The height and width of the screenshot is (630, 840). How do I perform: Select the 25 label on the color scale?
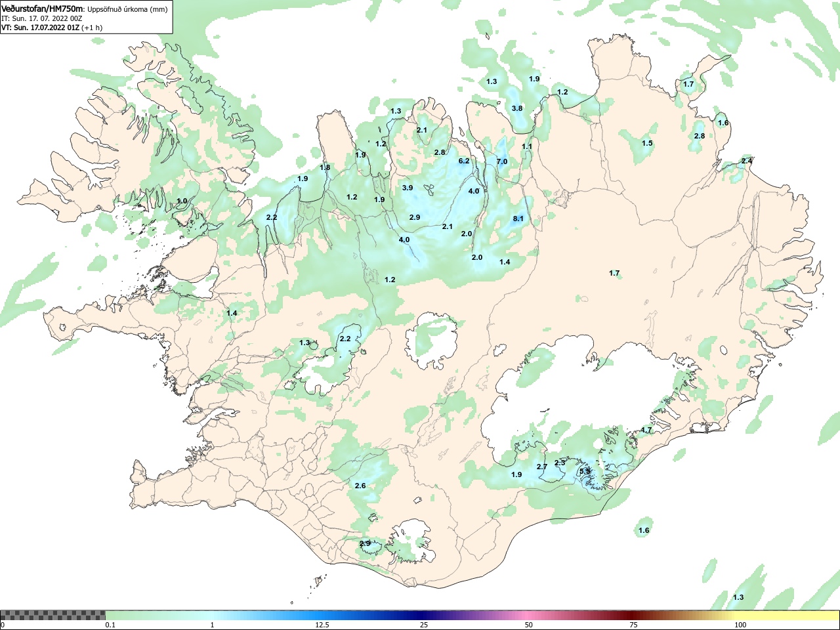tap(424, 625)
